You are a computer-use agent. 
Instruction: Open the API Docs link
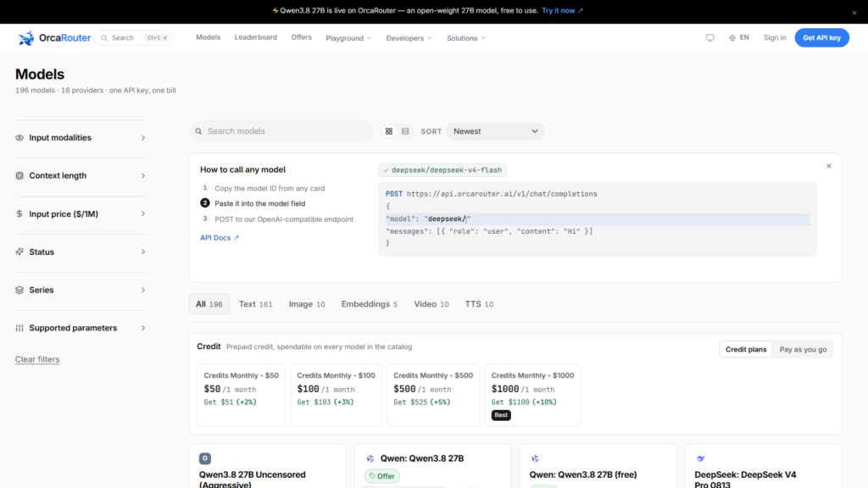point(220,238)
